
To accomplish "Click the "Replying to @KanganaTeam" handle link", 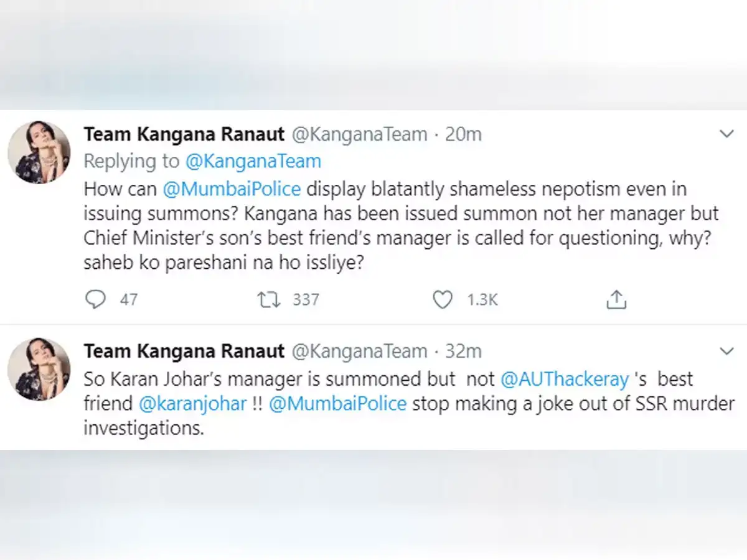I will click(253, 161).
